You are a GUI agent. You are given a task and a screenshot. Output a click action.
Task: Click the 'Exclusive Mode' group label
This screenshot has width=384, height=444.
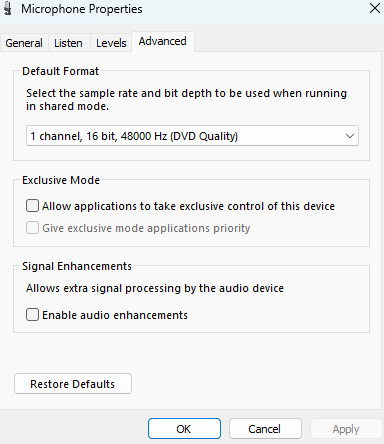tap(61, 180)
